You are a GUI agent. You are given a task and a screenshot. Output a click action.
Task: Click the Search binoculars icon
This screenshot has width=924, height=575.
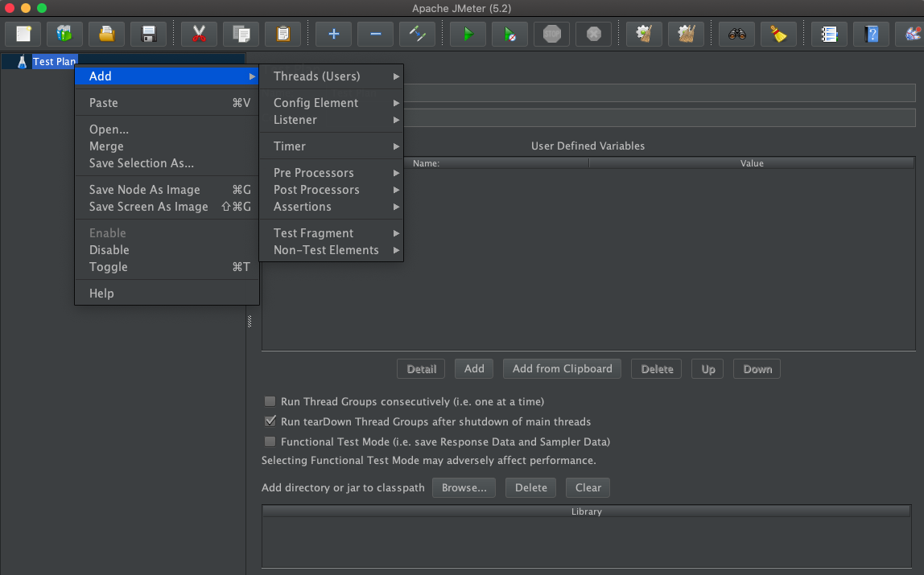click(x=736, y=34)
